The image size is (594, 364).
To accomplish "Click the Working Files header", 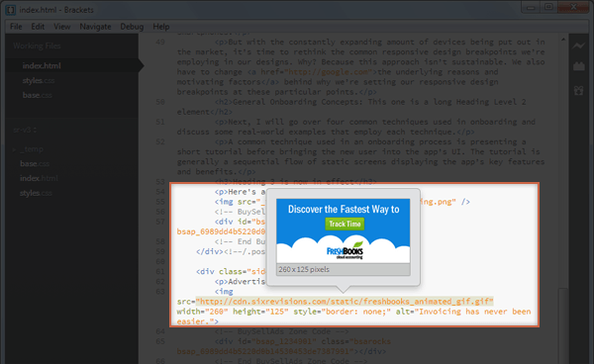I will 37,45.
